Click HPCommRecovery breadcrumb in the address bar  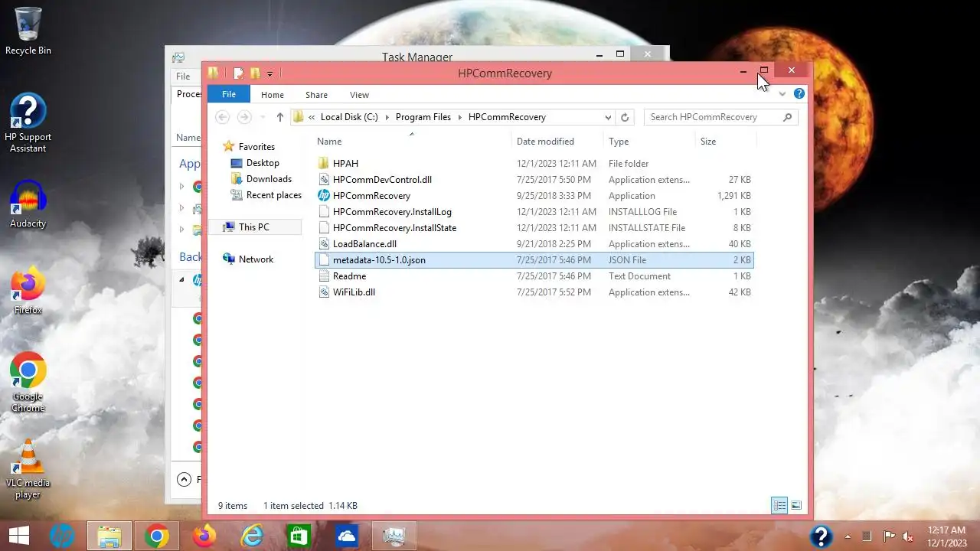pyautogui.click(x=507, y=117)
